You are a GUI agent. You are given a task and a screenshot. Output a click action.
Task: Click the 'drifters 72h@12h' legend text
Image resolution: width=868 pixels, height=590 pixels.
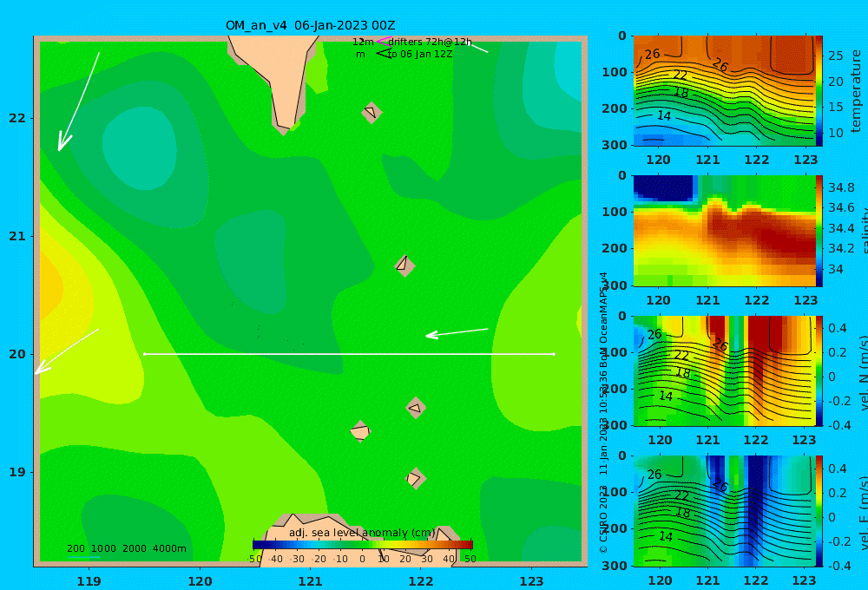coord(430,42)
